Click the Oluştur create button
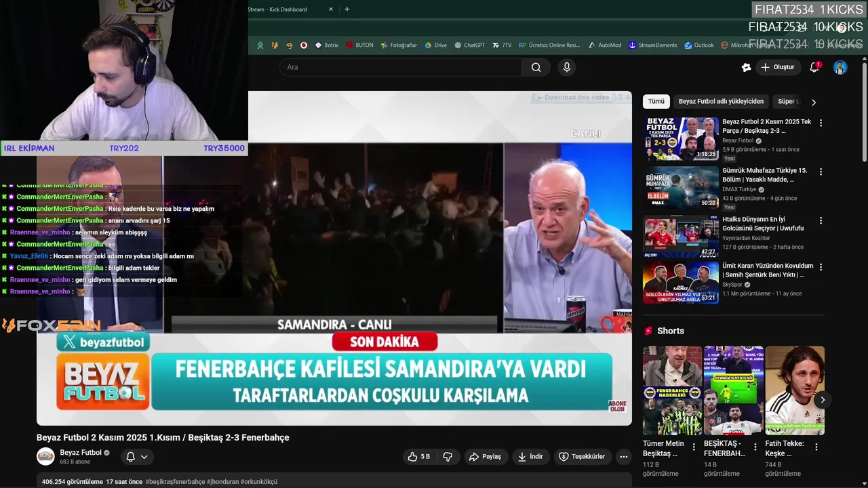Screen dimensions: 868x488 click(x=778, y=67)
